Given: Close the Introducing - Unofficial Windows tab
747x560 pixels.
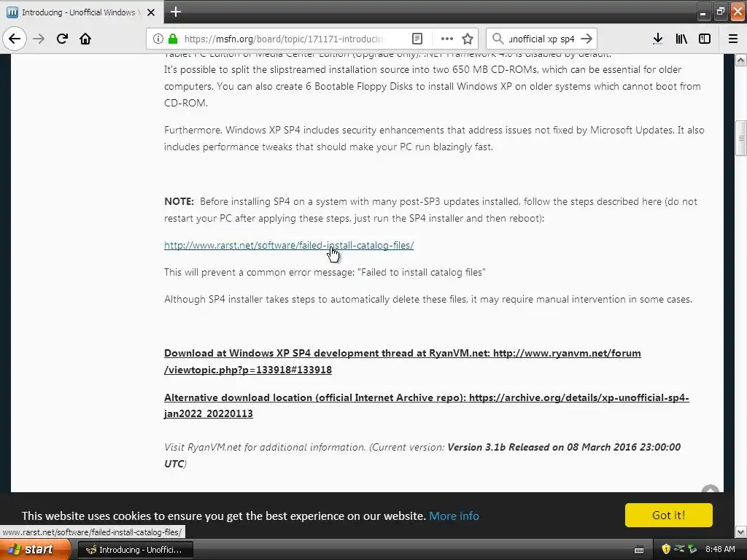Looking at the screenshot, I should coord(151,12).
